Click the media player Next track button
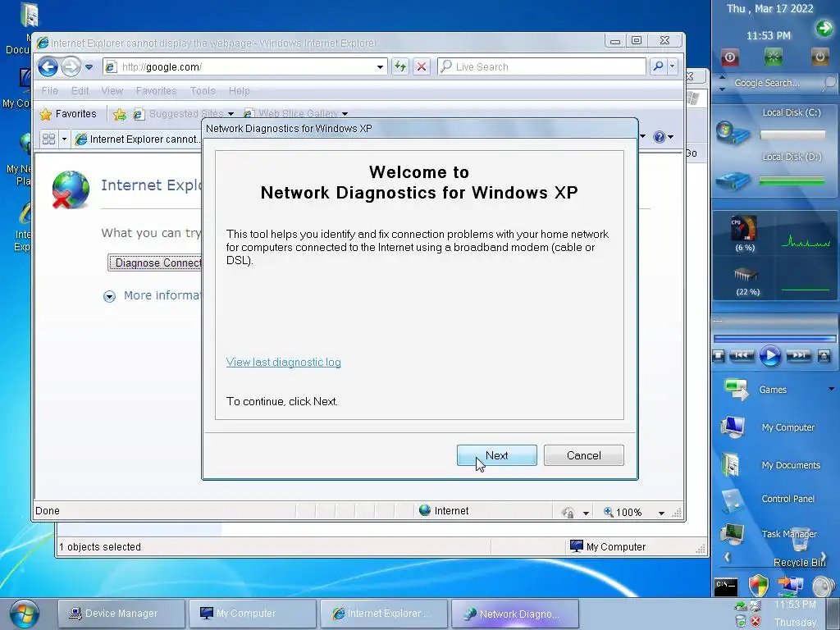Image resolution: width=840 pixels, height=630 pixels. point(799,355)
